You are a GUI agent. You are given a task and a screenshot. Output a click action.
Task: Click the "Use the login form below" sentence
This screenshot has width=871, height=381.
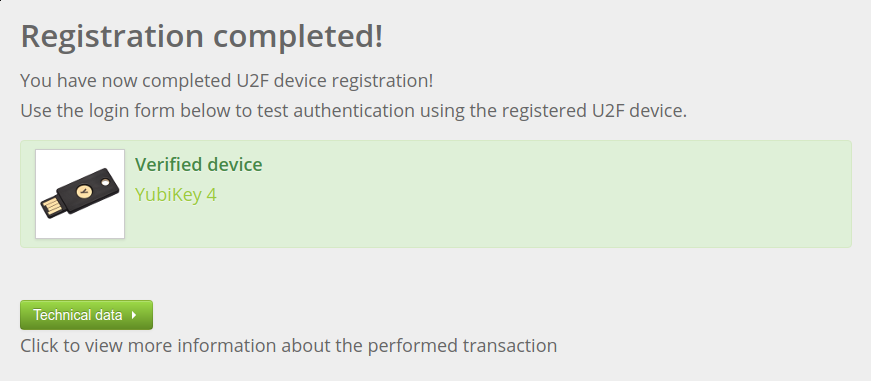point(354,111)
